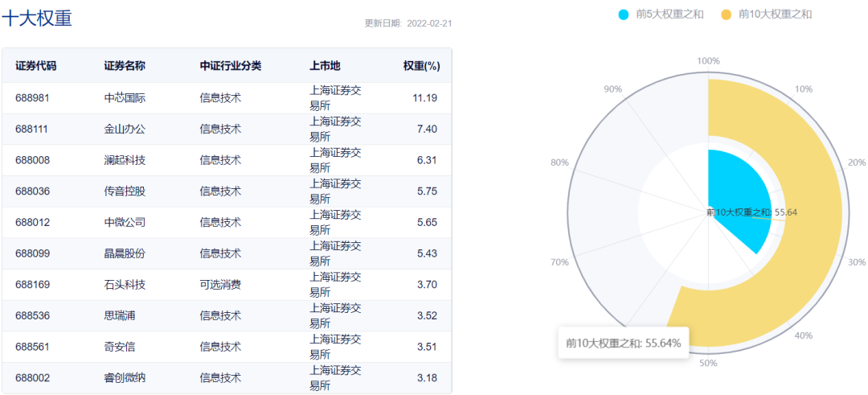Click the security name 石头科技
This screenshot has height=395, width=868.
tap(125, 285)
